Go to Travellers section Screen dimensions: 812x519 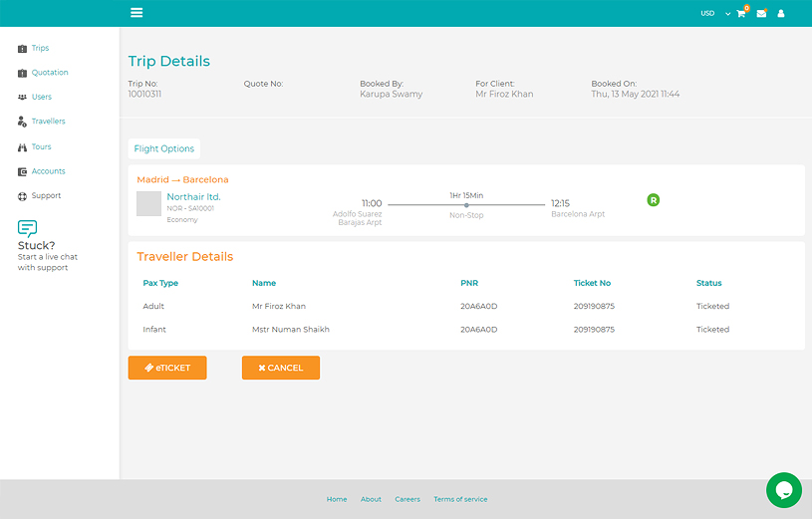point(48,121)
